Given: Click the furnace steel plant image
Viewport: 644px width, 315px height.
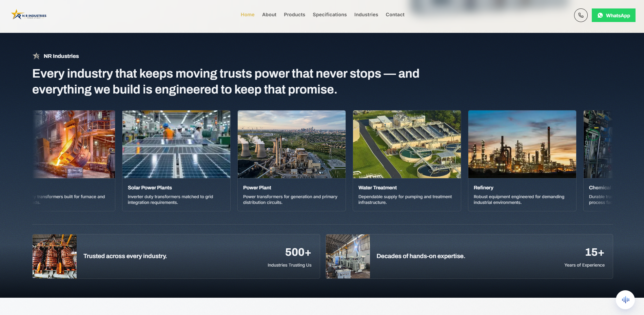Looking at the screenshot, I should [74, 144].
